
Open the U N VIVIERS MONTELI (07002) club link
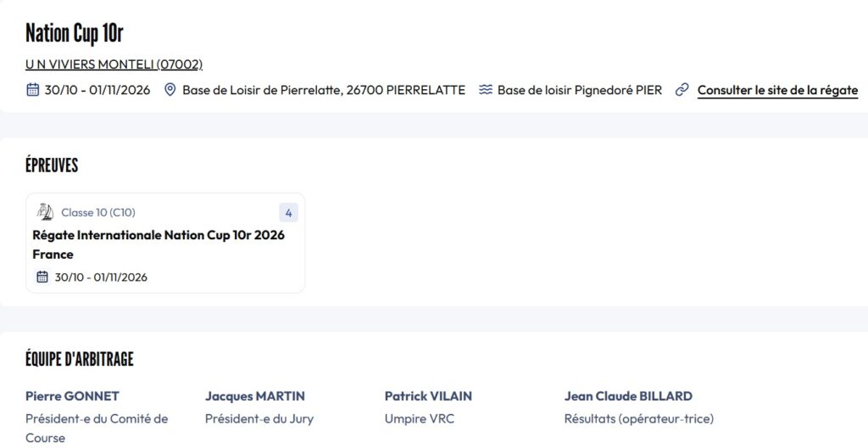(x=114, y=64)
